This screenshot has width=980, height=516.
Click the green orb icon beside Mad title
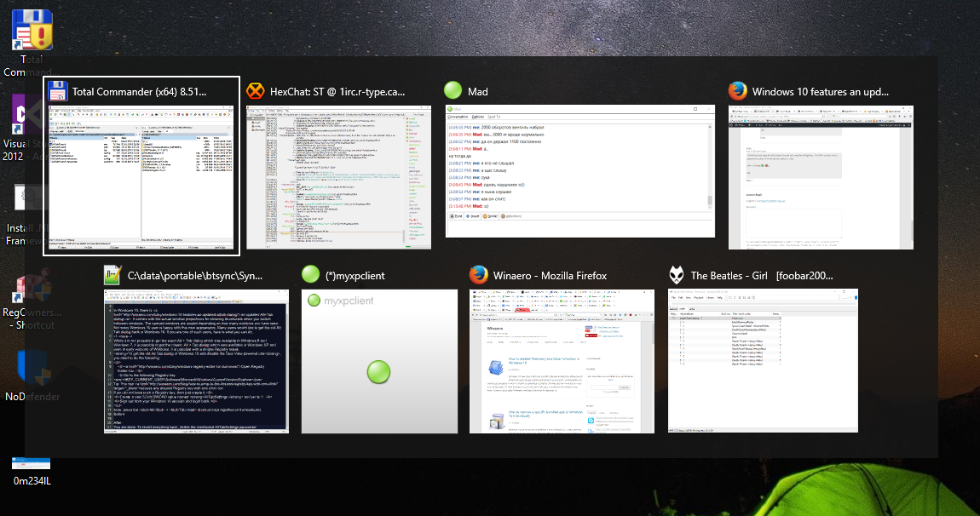click(453, 92)
